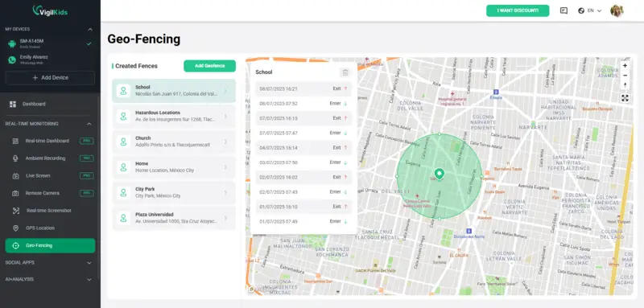Click the Home fence chevron arrow
The width and height of the screenshot is (644, 308).
pyautogui.click(x=225, y=167)
